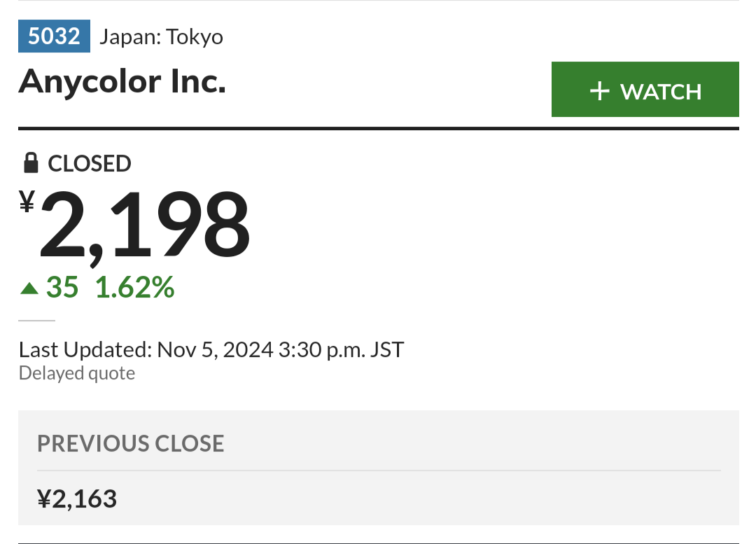Image resolution: width=756 pixels, height=544 pixels.
Task: Click the blue 5032 ticker badge
Action: click(x=54, y=36)
